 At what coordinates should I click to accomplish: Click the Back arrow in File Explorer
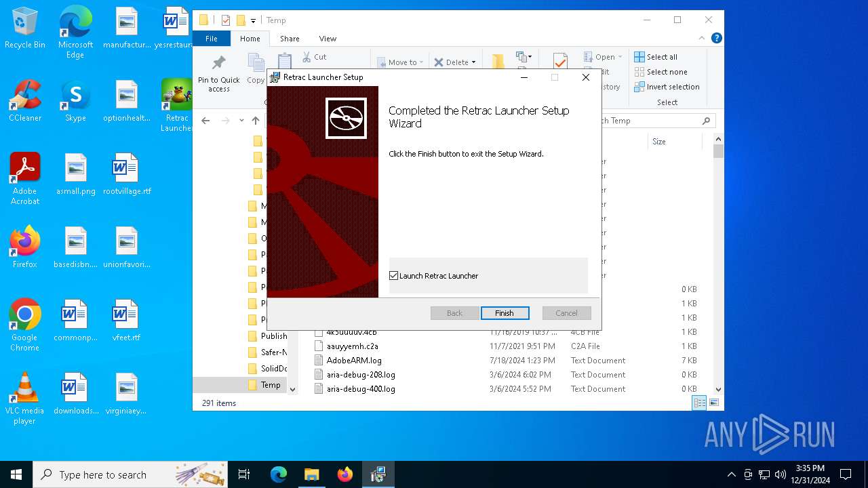(205, 121)
